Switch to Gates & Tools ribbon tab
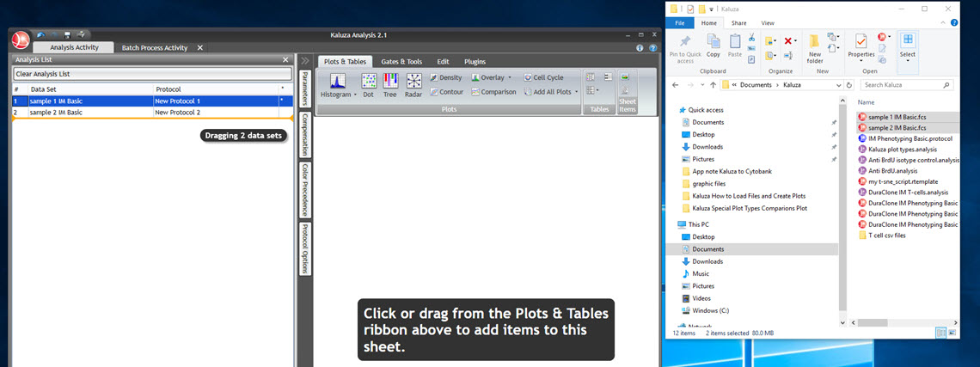980x367 pixels. pos(401,62)
